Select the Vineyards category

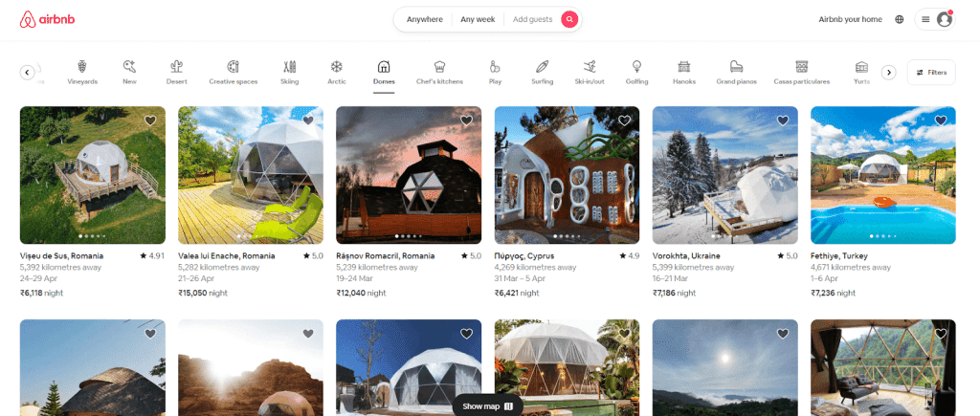(x=82, y=73)
